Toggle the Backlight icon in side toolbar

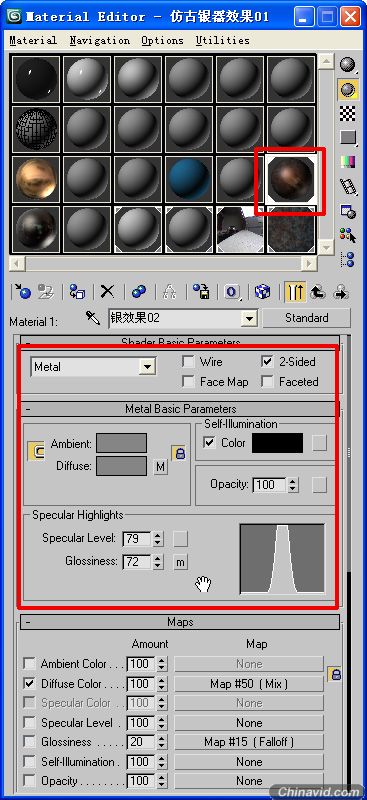pos(349,89)
